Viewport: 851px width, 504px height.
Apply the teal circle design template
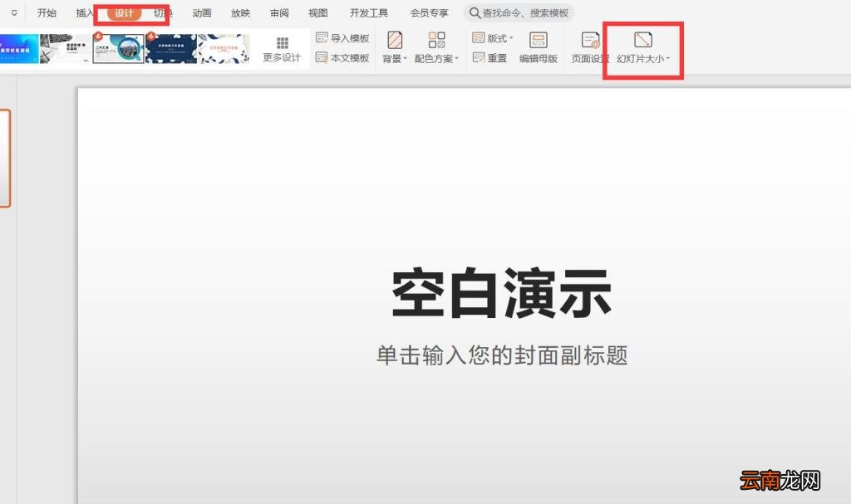coord(118,49)
